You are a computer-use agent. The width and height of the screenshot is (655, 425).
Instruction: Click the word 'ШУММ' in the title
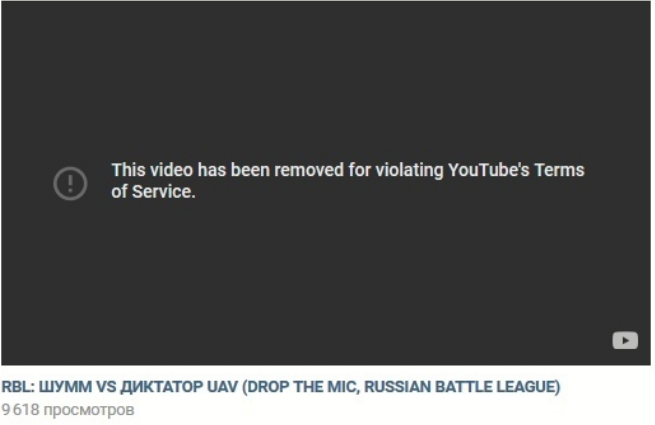(x=66, y=387)
